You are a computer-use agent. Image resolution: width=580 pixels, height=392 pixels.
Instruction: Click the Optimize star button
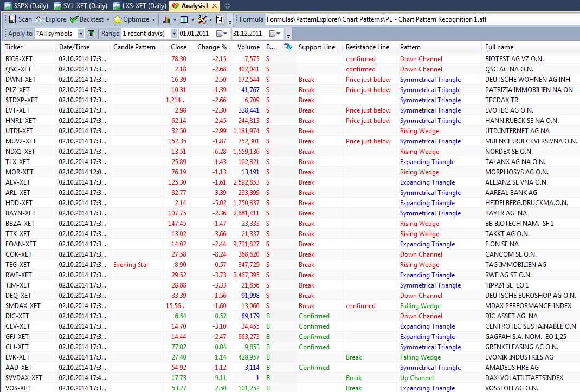tap(131, 19)
